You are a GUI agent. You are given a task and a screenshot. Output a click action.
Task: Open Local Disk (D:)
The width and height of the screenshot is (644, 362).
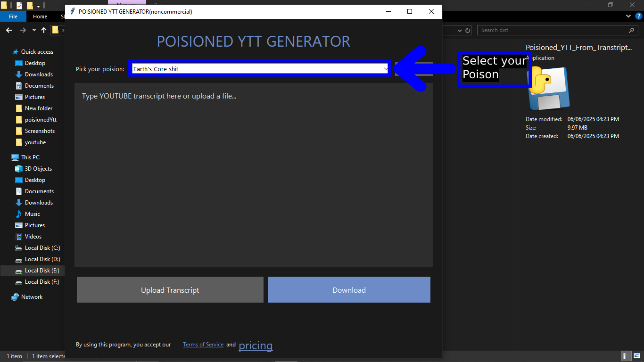point(42,259)
